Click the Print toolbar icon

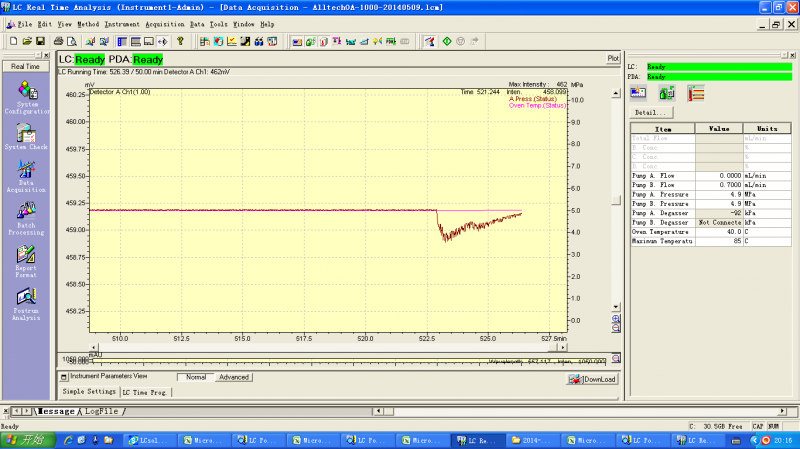[59, 41]
